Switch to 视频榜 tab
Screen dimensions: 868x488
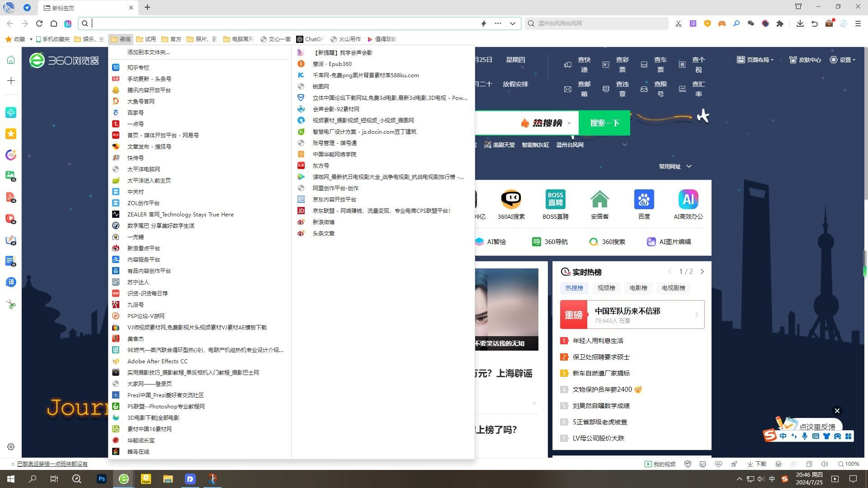(x=606, y=288)
